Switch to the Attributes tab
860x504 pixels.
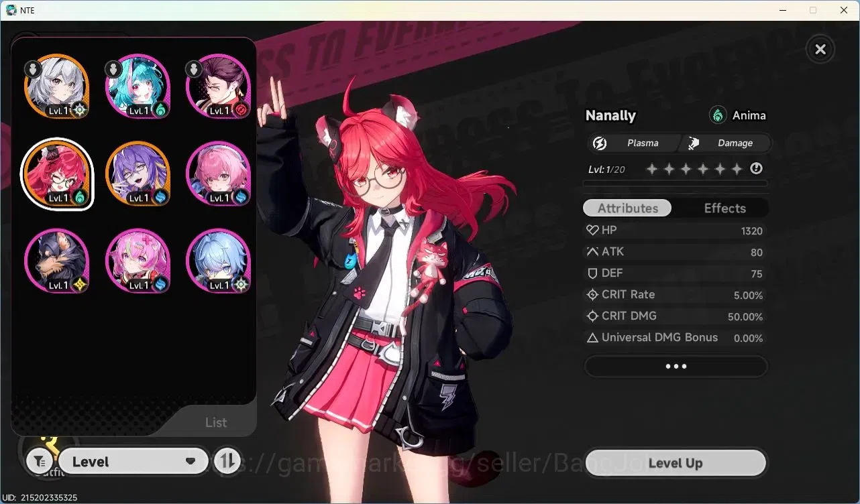[627, 208]
